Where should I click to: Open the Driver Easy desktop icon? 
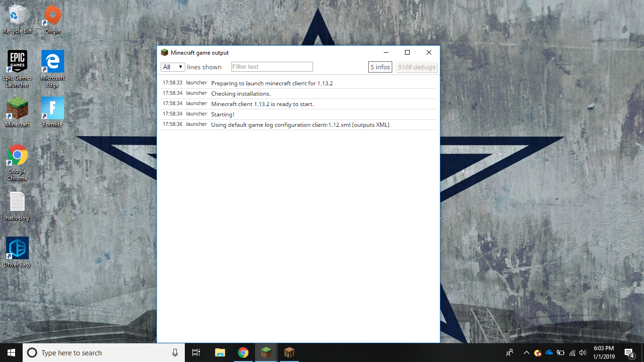(x=17, y=252)
